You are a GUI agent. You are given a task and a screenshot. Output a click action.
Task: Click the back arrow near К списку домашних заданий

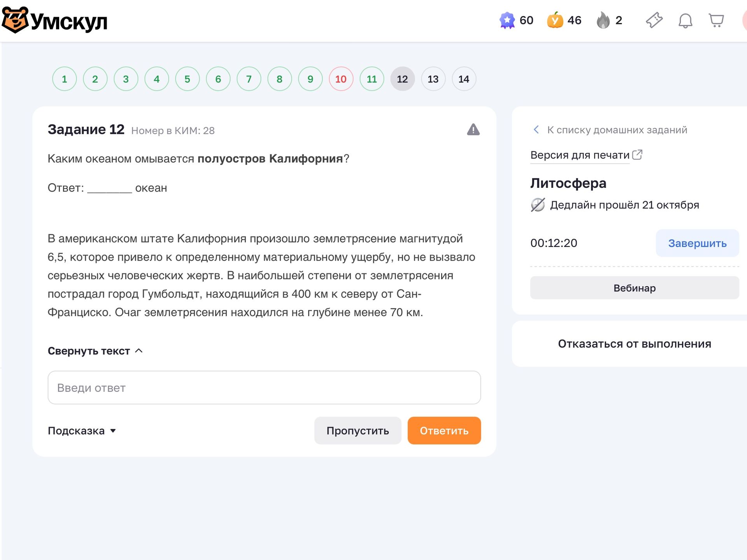536,129
